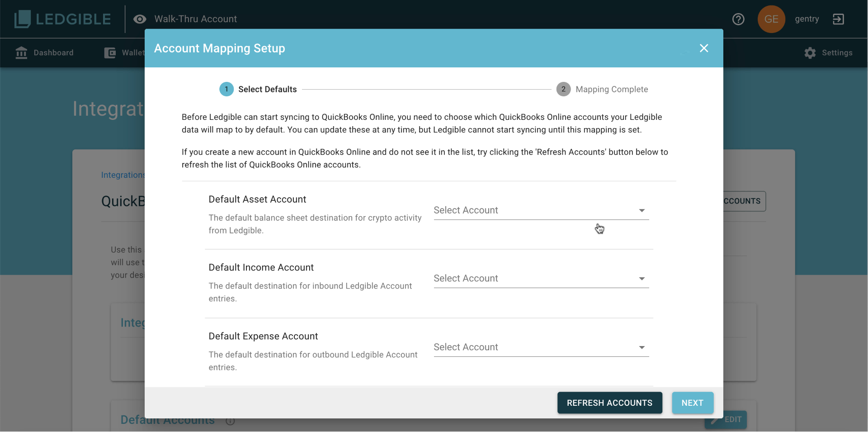The height and width of the screenshot is (432, 868).
Task: Open Settings from the navigation bar
Action: point(828,53)
